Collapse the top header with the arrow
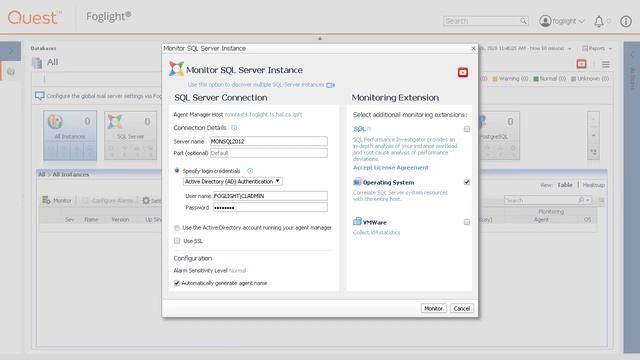This screenshot has height=360, width=640. (x=320, y=38)
